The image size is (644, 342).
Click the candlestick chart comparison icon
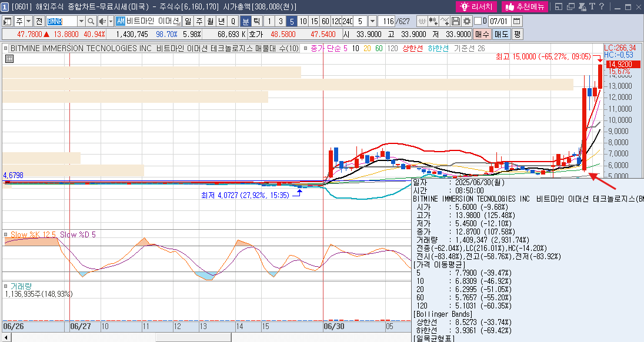click(x=433, y=21)
